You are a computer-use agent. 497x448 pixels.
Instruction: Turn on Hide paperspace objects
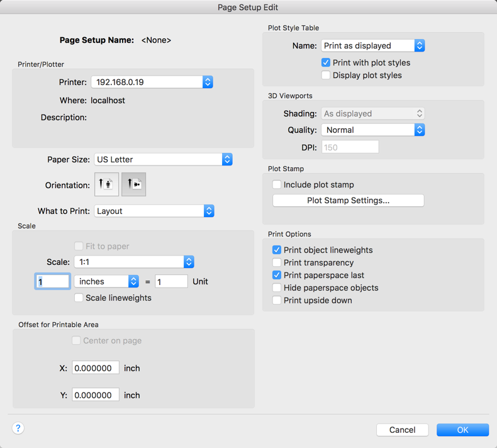(277, 288)
